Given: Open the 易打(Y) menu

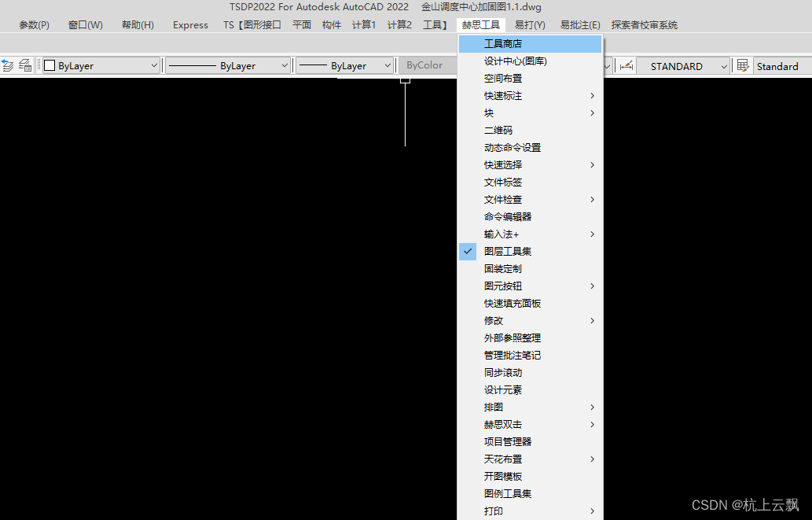Looking at the screenshot, I should (x=530, y=25).
